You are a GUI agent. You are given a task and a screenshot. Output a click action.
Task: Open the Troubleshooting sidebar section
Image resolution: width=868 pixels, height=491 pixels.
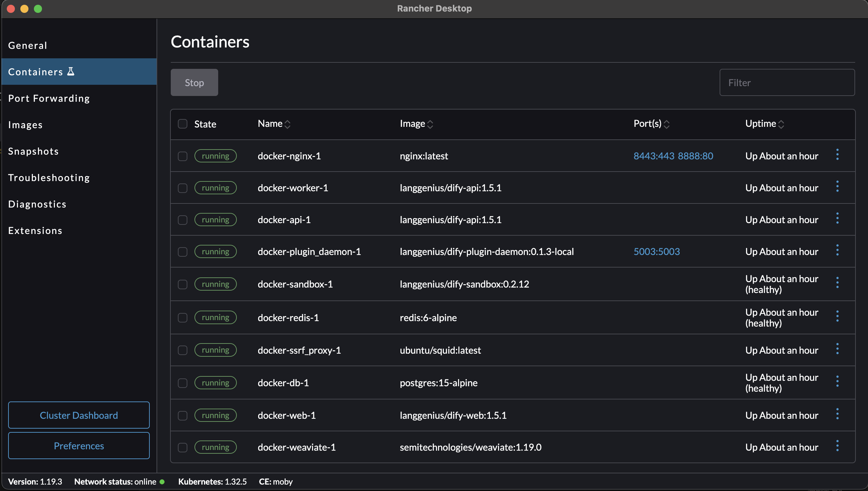[x=49, y=178]
